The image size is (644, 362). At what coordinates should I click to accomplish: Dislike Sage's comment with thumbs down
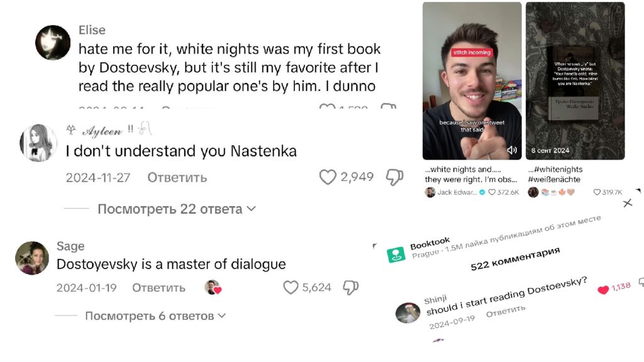click(351, 287)
